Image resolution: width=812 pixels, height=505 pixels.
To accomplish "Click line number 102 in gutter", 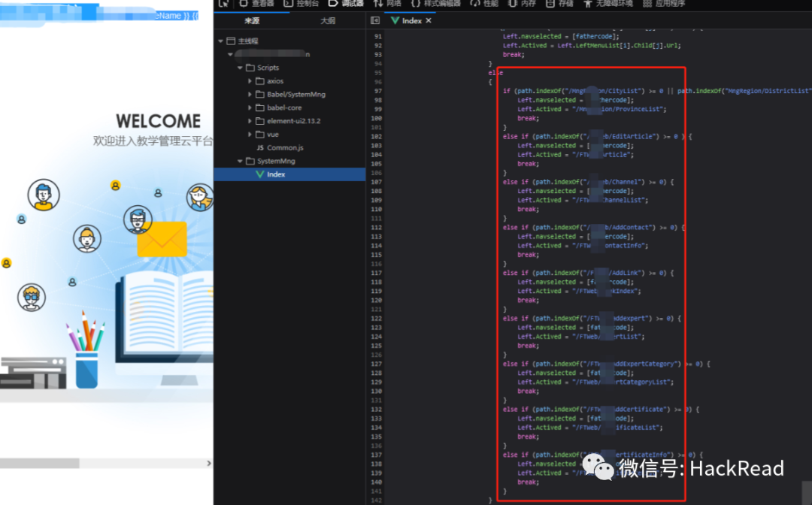I will 377,137.
